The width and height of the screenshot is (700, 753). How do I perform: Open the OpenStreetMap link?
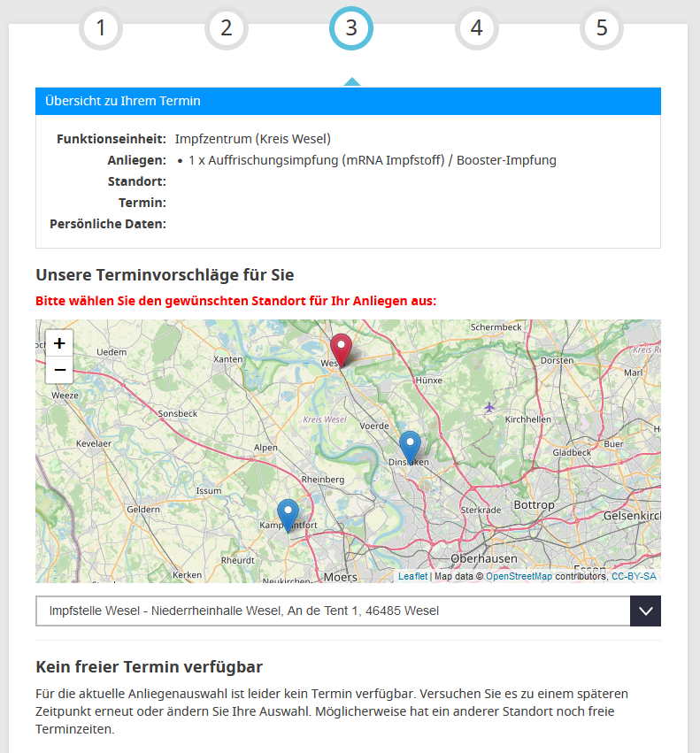pos(519,576)
